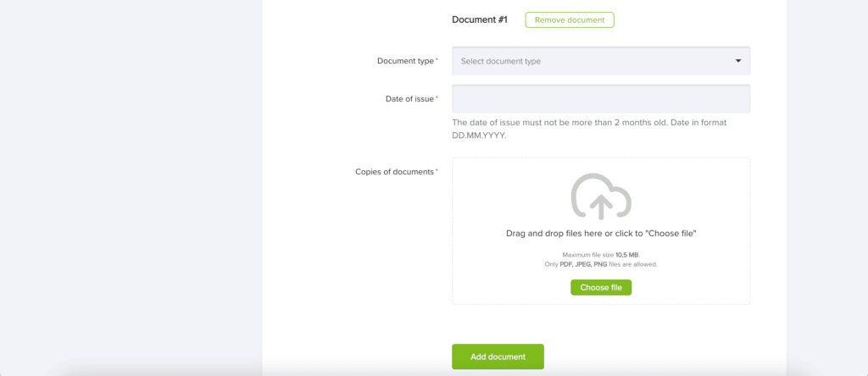The image size is (868, 376).
Task: Click the Select document type placeholder text
Action: [500, 61]
